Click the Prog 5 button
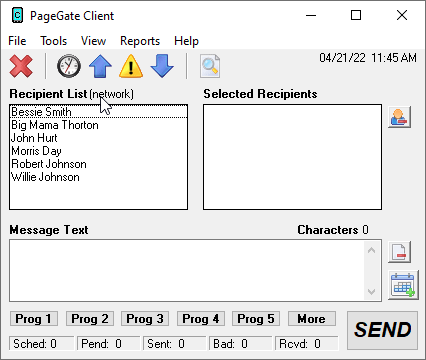This screenshot has height=360, width=426. tap(256, 319)
